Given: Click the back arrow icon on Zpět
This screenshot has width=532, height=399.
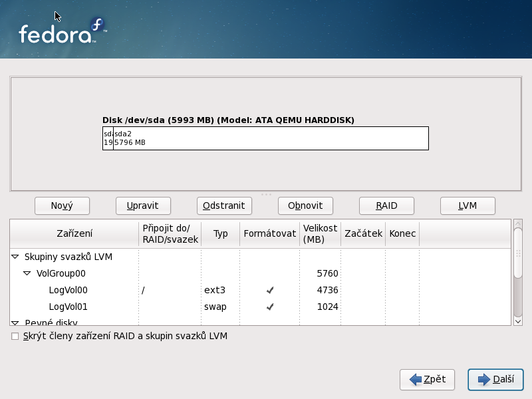Looking at the screenshot, I should click(416, 380).
